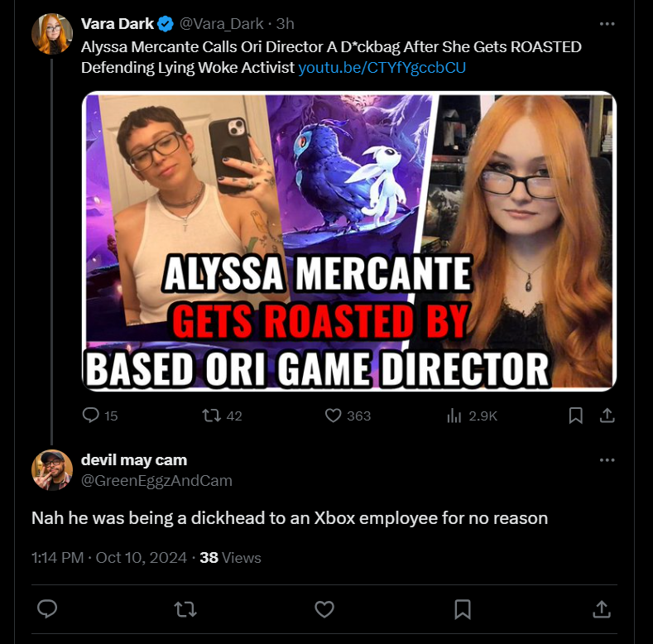Go to @GreenEggzAndCam profile handle
Screen dimensions: 653x644
click(x=156, y=480)
